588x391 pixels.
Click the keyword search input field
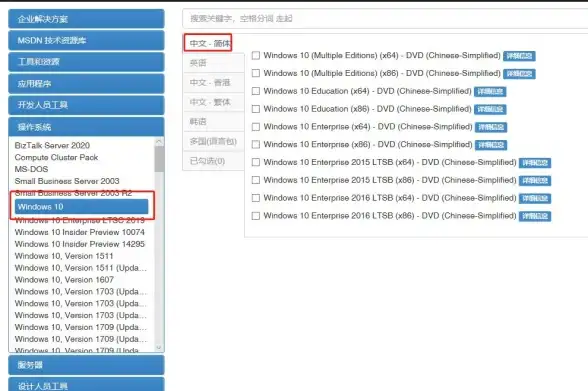click(x=385, y=18)
